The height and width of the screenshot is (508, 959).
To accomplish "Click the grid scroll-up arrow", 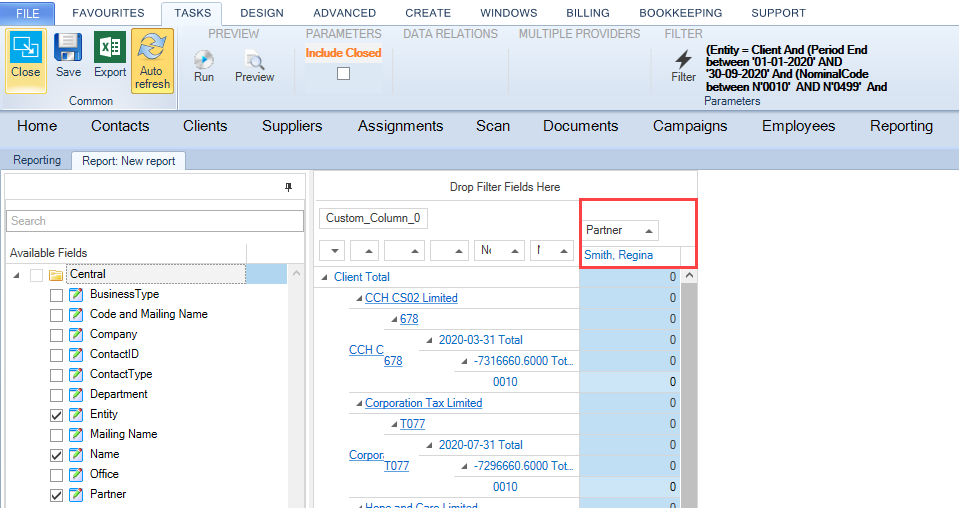I will [689, 276].
